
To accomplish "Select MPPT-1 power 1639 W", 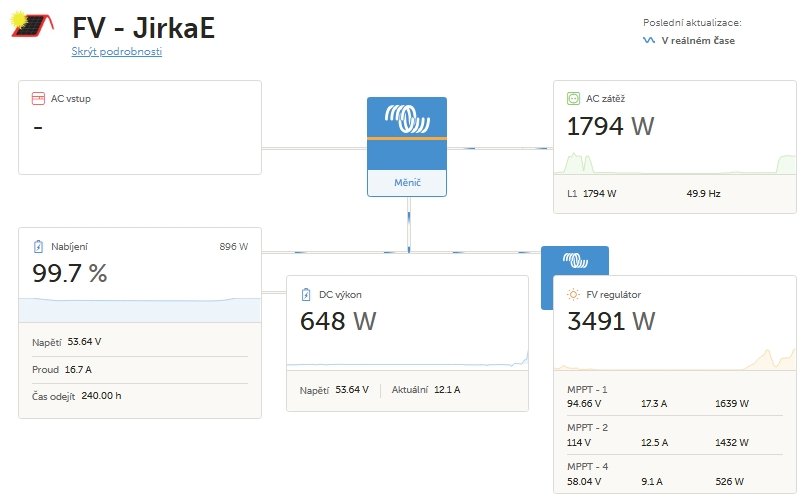I will click(x=731, y=404).
